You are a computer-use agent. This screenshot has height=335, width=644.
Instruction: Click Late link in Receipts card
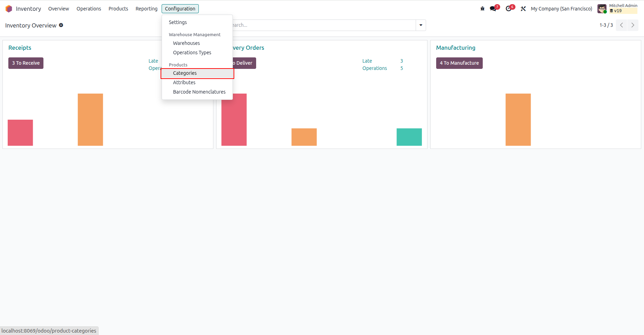point(153,61)
